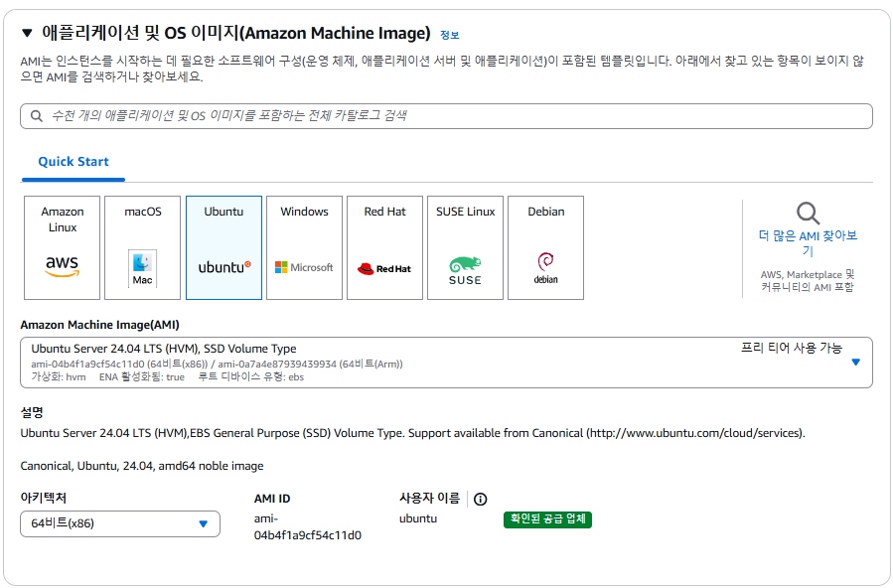
Task: Click the AWS, Marketplace 및 커뮤니티의 AMI 포함 text
Action: (808, 281)
